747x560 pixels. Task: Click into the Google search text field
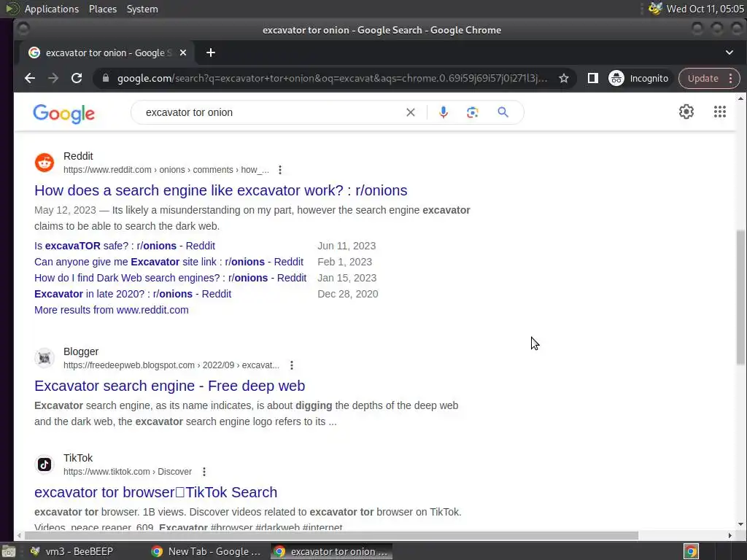coord(271,112)
